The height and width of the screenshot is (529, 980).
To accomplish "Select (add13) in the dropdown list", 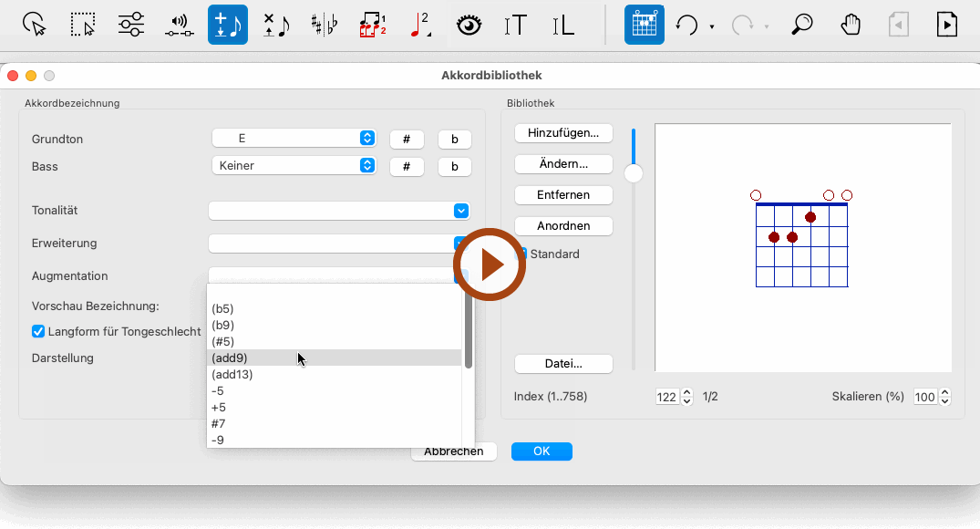I will 232,375.
